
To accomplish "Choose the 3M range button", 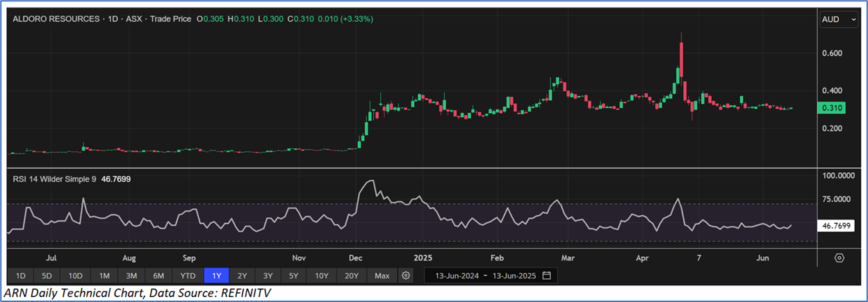I will 131,276.
